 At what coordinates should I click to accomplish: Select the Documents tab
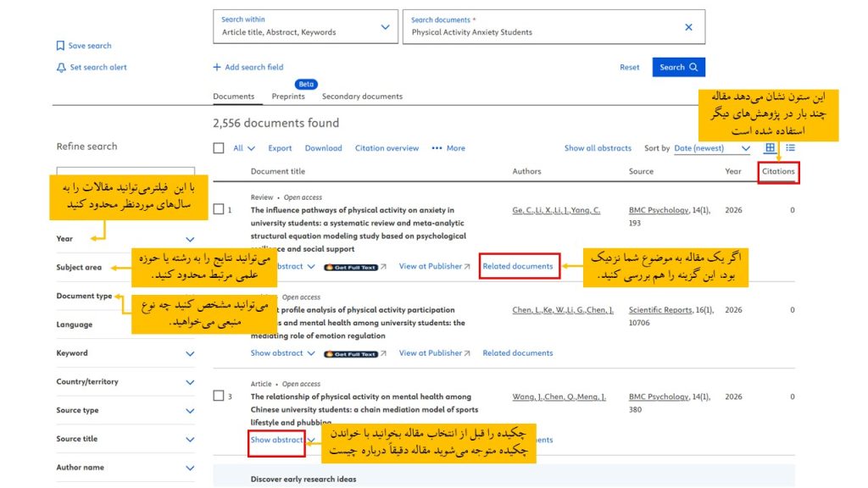(234, 97)
